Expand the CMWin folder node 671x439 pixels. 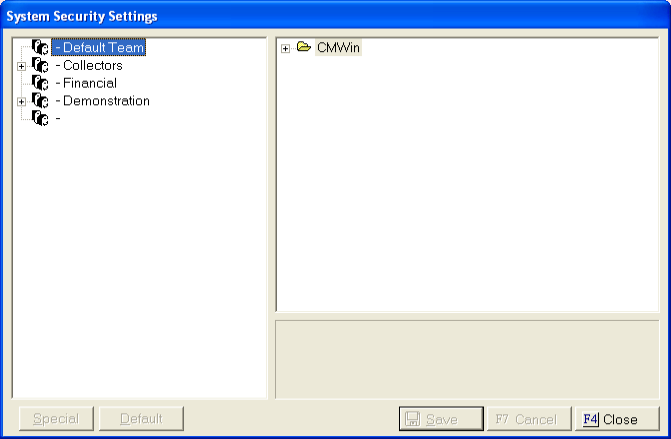[286, 48]
